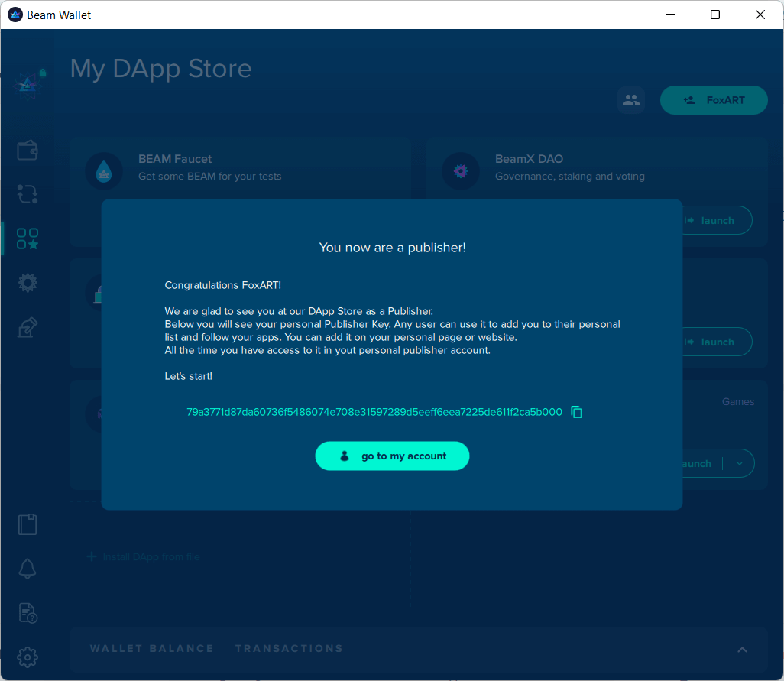Viewport: 784px width, 681px height.
Task: Open the settings gear in the sidebar
Action: [x=28, y=657]
